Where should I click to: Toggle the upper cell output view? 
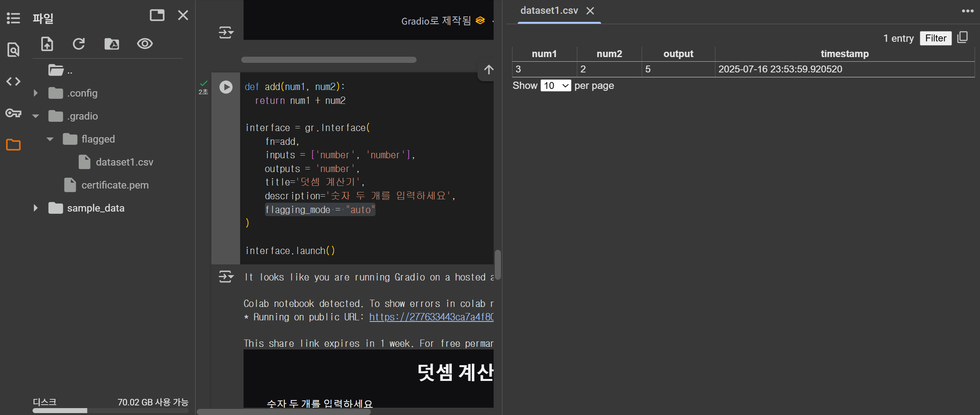tap(226, 33)
